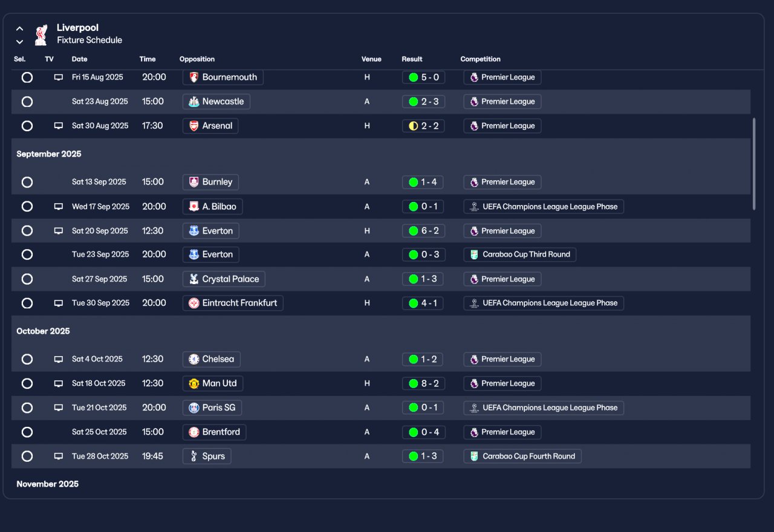Click the Result column header
Image resolution: width=774 pixels, height=532 pixels.
tap(412, 59)
